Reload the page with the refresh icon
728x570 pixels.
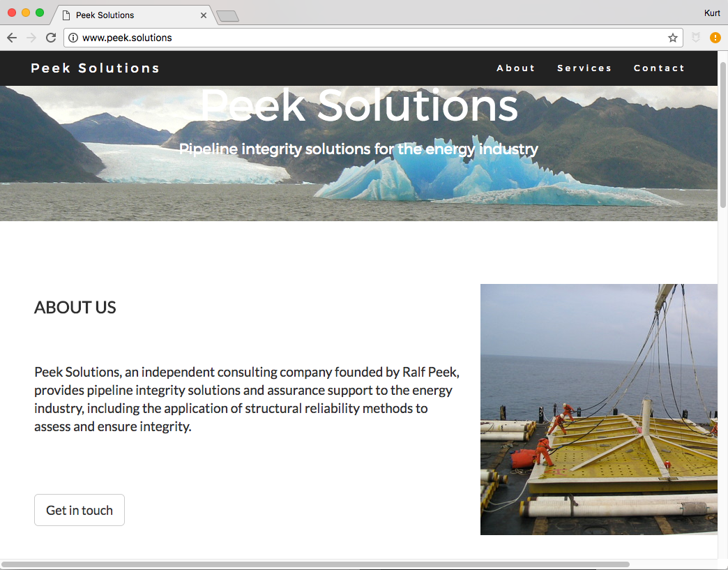tap(51, 38)
